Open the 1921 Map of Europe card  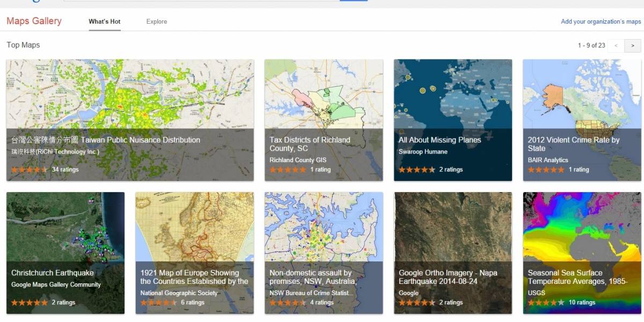pyautogui.click(x=195, y=253)
